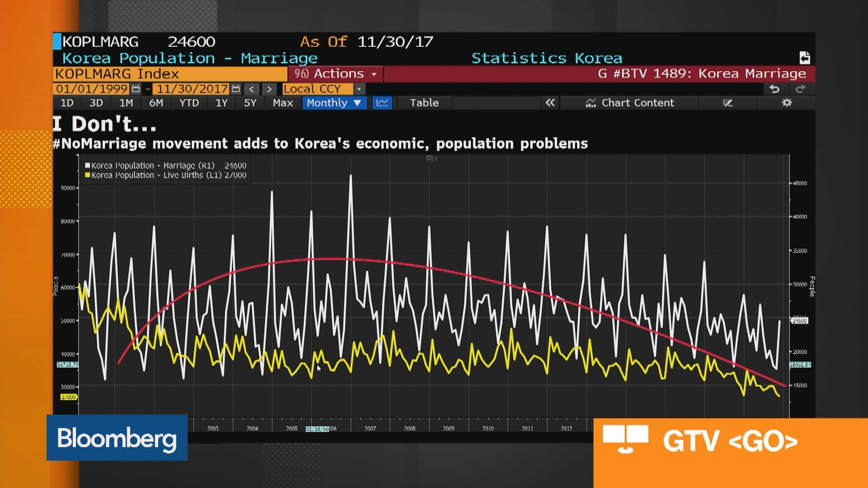Open the chart settings gear
The image size is (868, 488).
coord(787,103)
